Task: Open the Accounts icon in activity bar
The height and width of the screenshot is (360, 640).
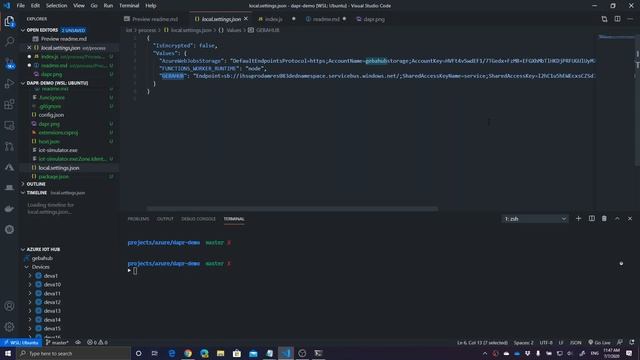Action: click(x=9, y=306)
